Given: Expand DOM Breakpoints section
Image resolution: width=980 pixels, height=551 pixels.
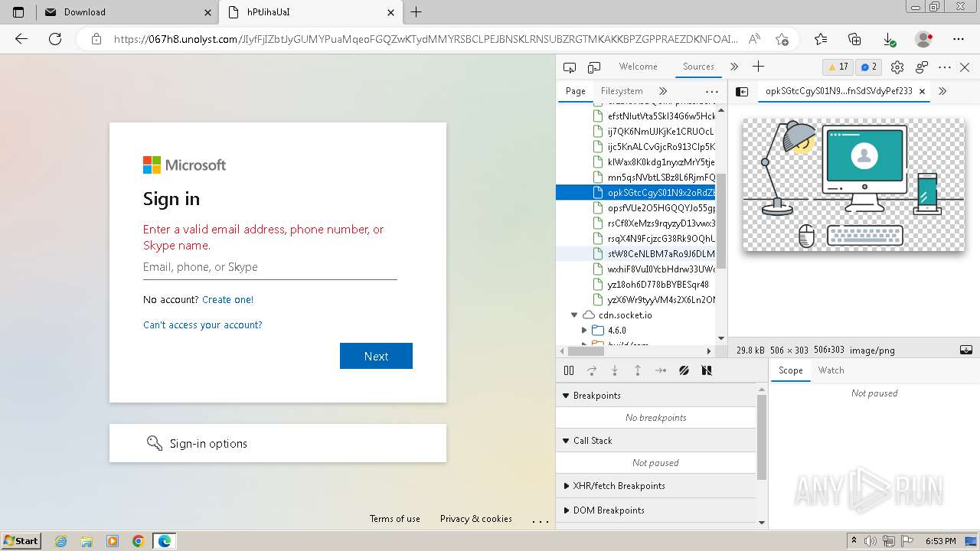Looking at the screenshot, I should pos(567,510).
